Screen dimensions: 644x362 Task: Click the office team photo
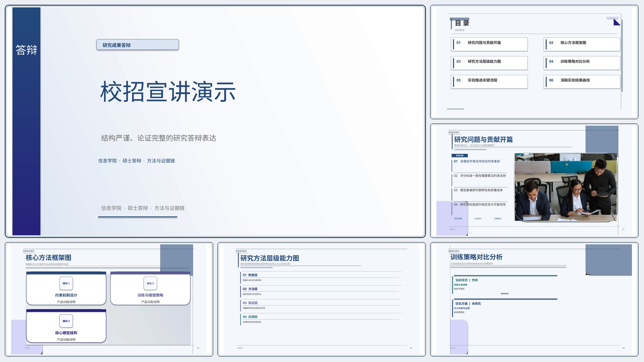566,187
